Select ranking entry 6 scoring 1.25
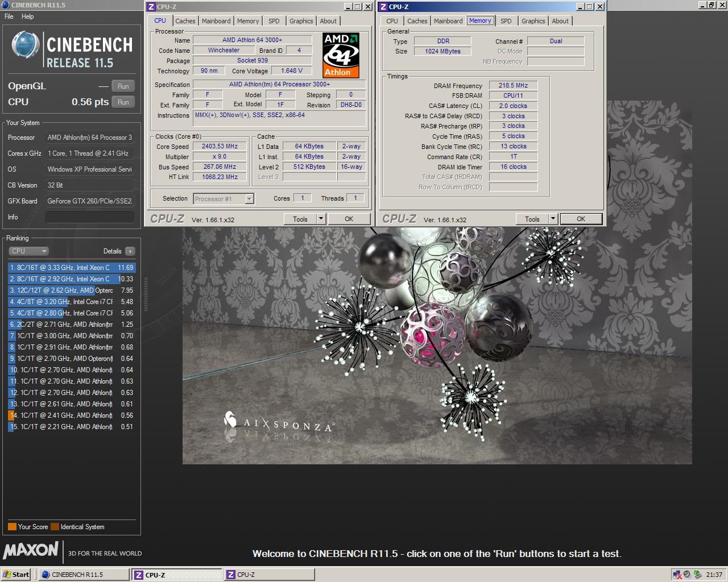 pyautogui.click(x=72, y=325)
